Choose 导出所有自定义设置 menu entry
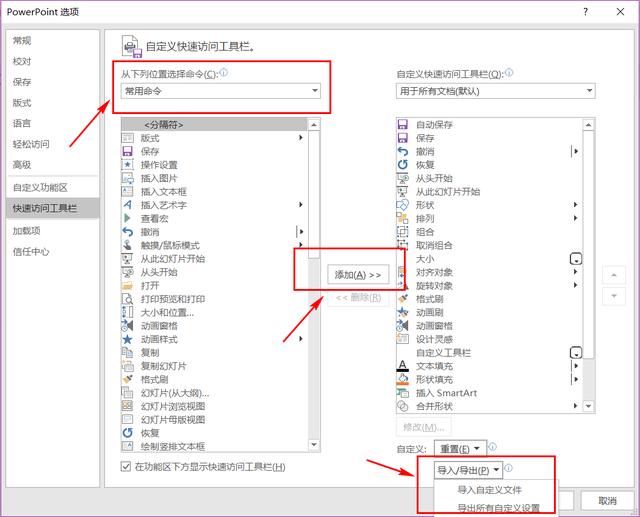Image resolution: width=640 pixels, height=517 pixels. coord(498,508)
